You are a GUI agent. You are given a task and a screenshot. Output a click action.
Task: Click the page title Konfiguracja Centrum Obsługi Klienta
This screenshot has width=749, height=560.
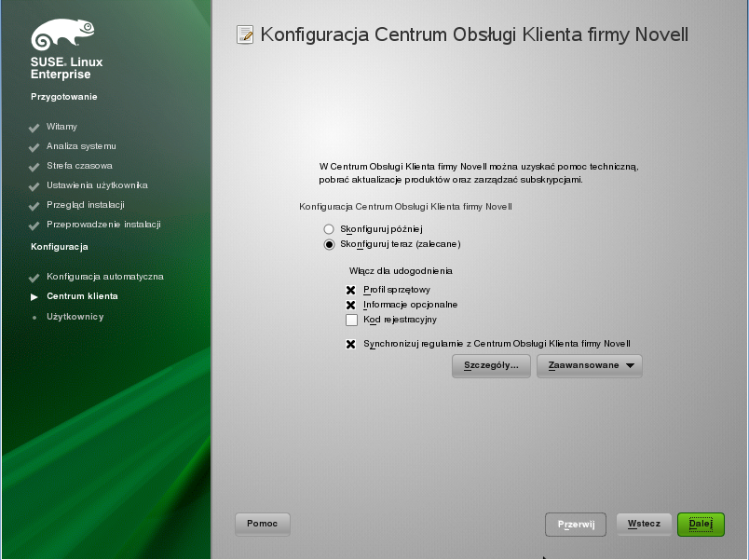[474, 34]
